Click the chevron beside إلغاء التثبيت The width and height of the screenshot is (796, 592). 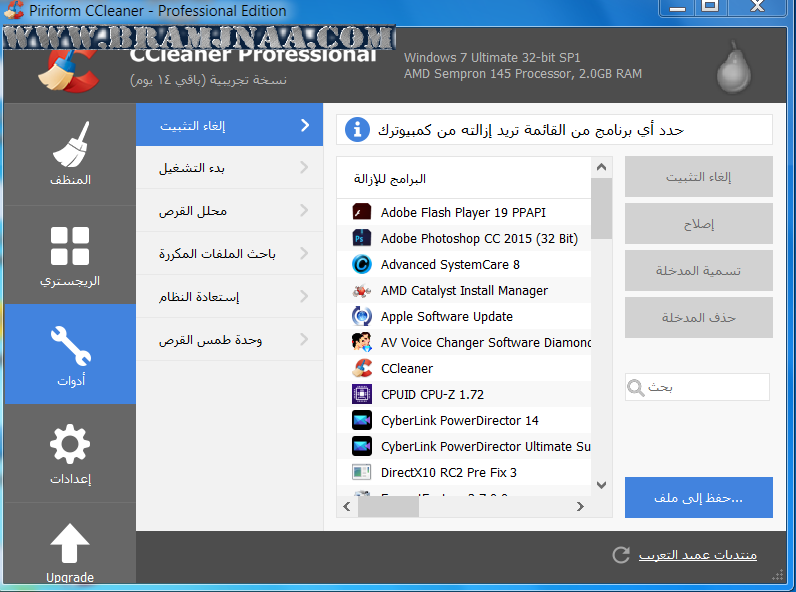point(305,125)
